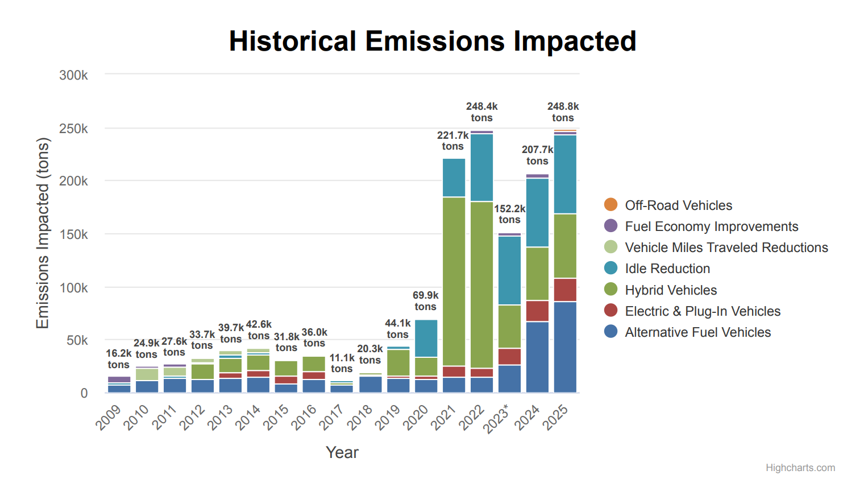
Task: Click 2020 teal Idle Reduction bar segment
Action: tap(426, 338)
